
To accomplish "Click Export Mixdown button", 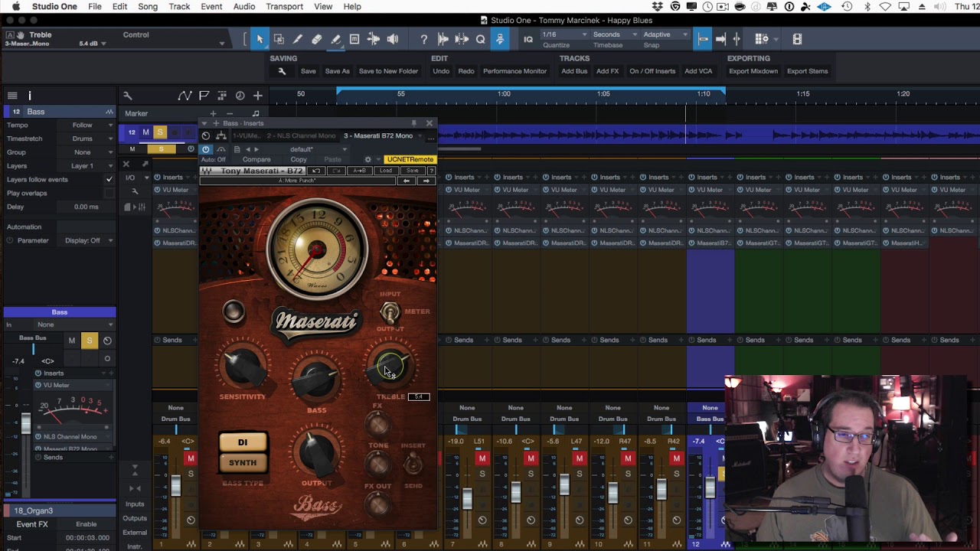I will tap(753, 71).
